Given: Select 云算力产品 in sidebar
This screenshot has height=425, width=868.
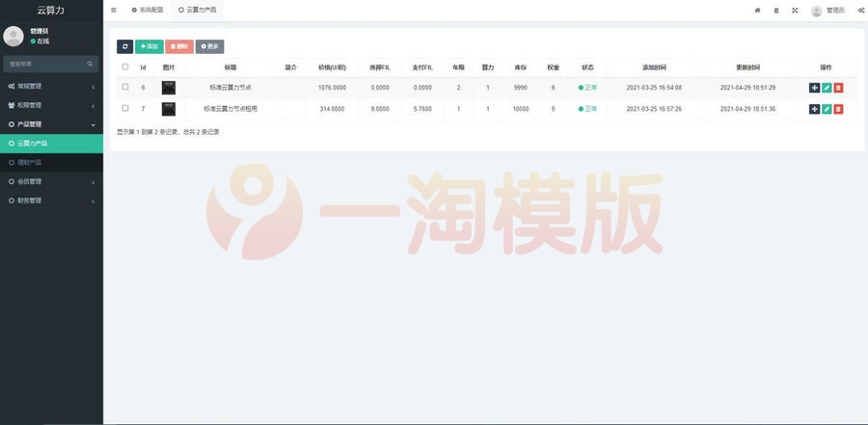Looking at the screenshot, I should click(51, 144).
